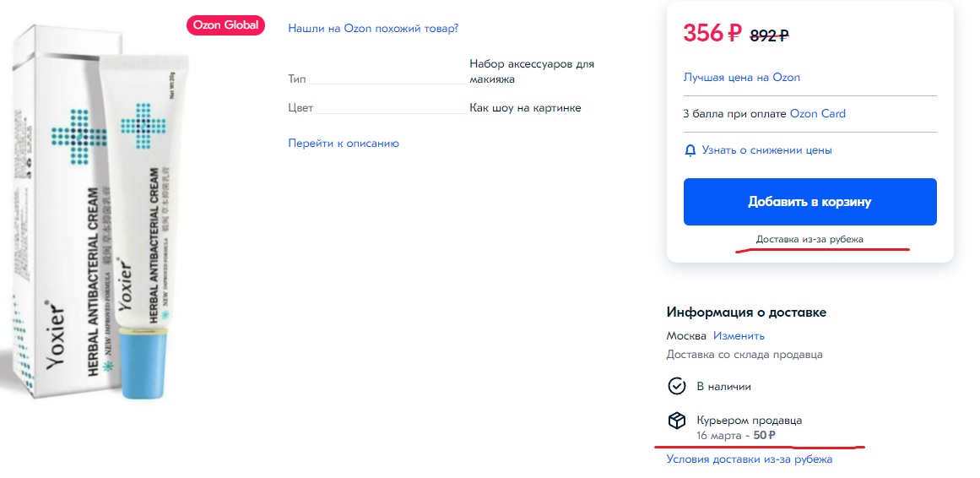Add the product to cart with Добавить в корзину

tap(810, 202)
